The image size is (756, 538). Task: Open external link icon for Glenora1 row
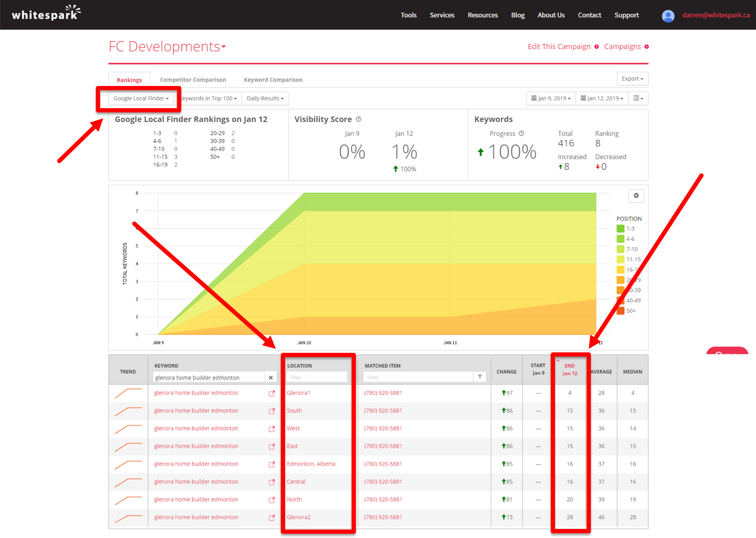coord(272,393)
